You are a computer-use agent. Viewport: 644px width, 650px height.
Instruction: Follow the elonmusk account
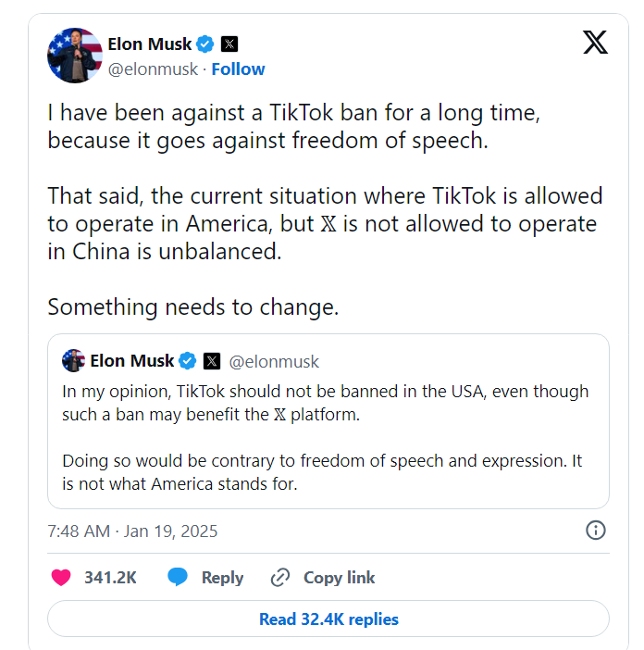point(238,69)
